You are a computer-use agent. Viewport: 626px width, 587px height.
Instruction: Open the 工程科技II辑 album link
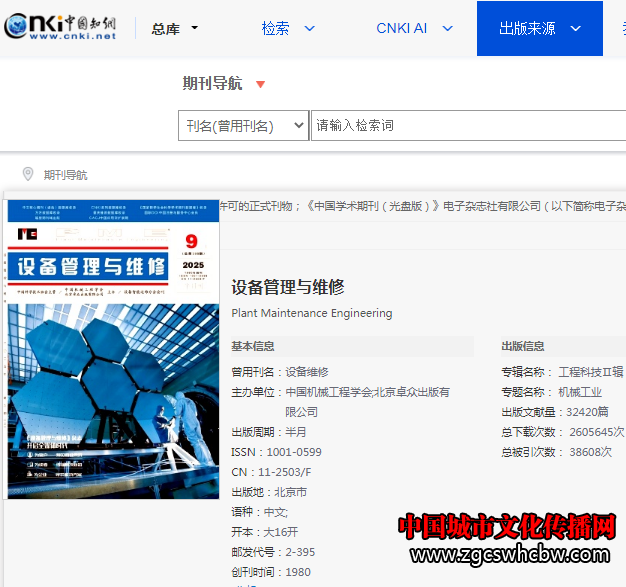point(590,372)
